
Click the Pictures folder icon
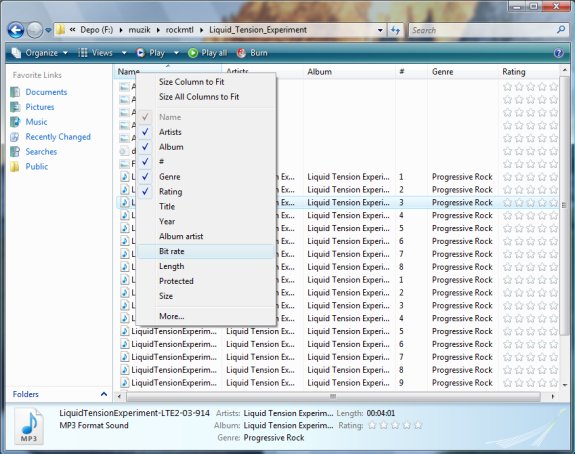(x=15, y=107)
